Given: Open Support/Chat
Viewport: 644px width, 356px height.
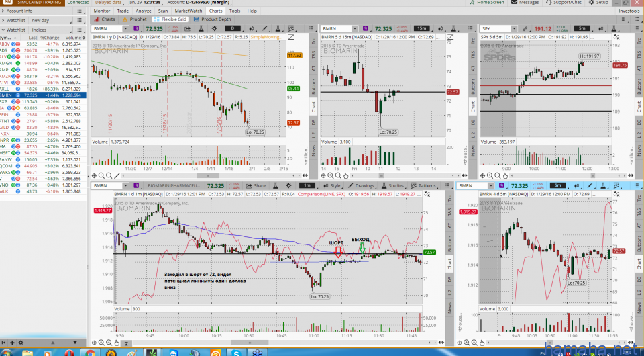Looking at the screenshot, I should point(563,3).
